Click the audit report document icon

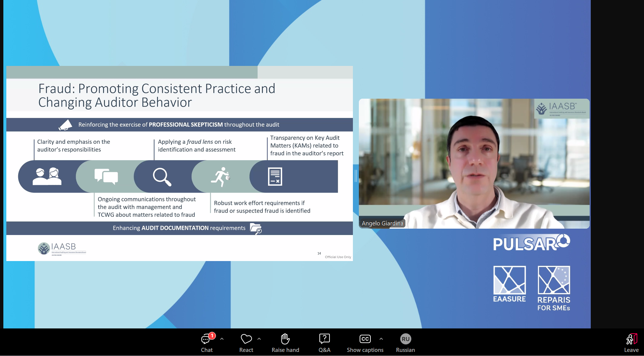pos(275,177)
